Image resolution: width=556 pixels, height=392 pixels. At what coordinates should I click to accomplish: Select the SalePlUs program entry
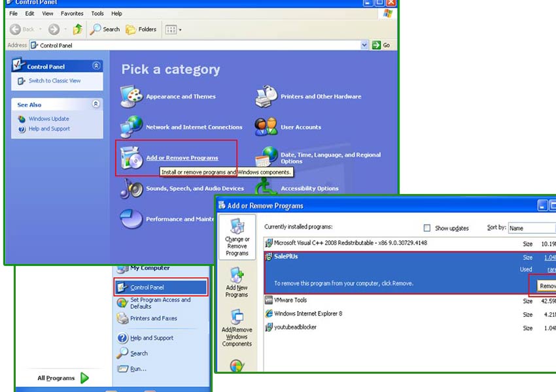(410, 272)
